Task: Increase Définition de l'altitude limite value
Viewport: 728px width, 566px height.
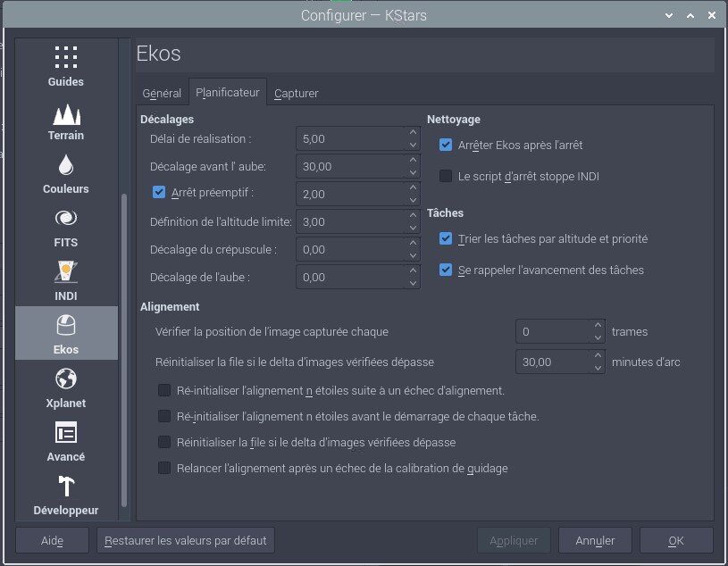Action: [413, 215]
